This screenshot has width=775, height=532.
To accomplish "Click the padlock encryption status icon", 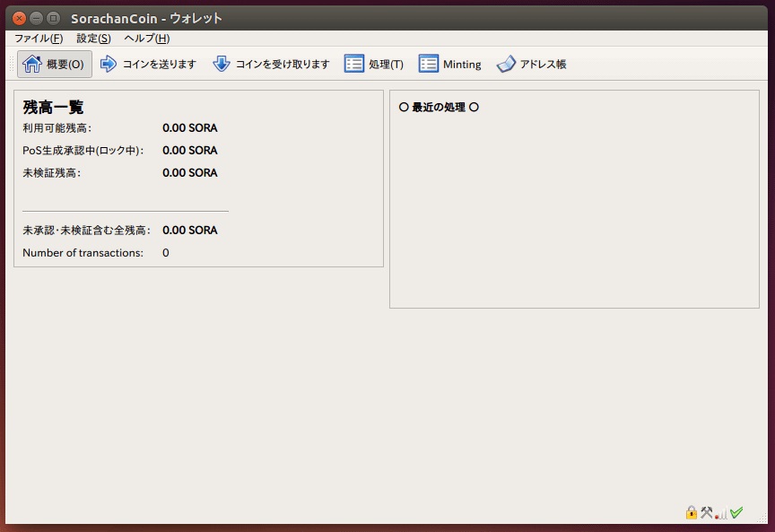I will click(x=691, y=513).
